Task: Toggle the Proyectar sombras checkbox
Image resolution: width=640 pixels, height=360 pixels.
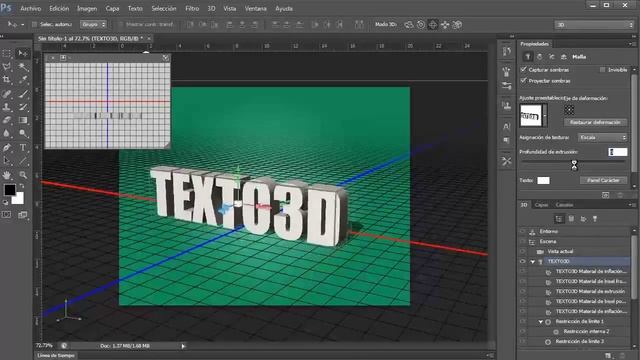Action: coord(524,81)
